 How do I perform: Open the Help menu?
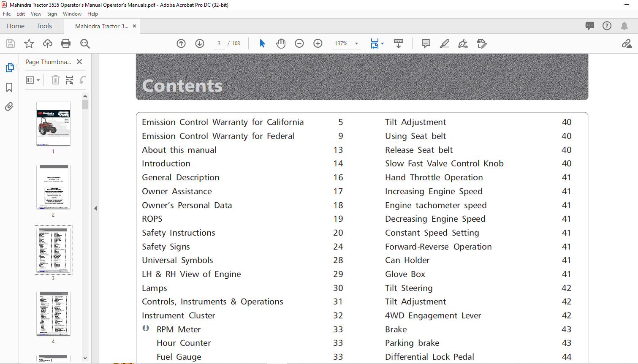click(x=92, y=14)
